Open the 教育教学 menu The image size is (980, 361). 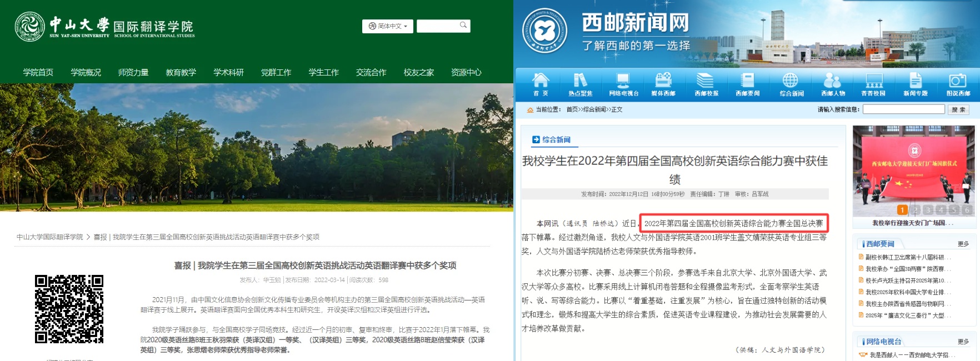pyautogui.click(x=181, y=72)
